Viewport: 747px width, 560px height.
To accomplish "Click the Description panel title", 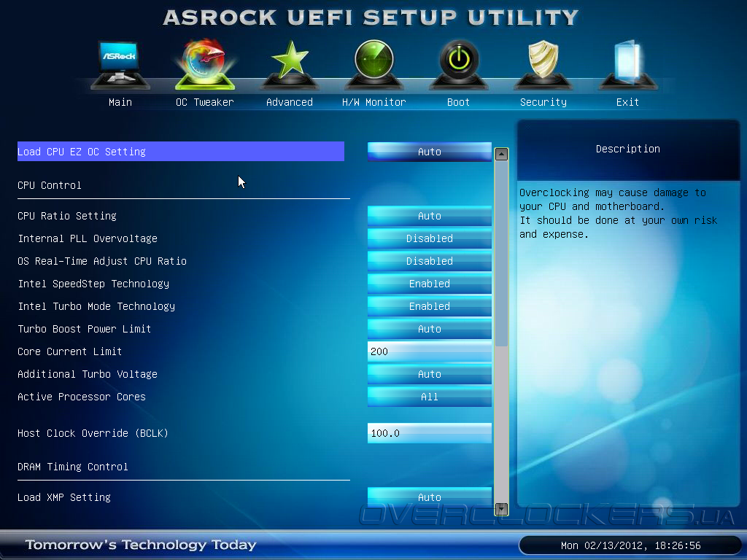I will [x=628, y=149].
